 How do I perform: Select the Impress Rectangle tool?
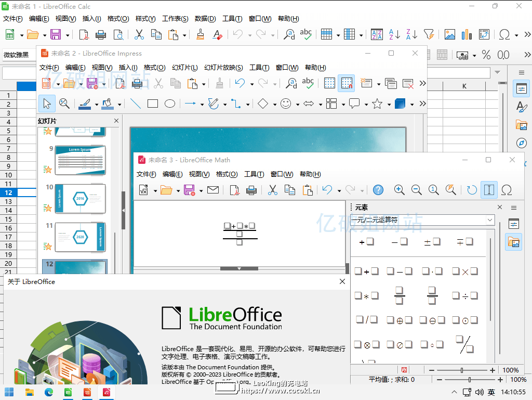tap(153, 104)
